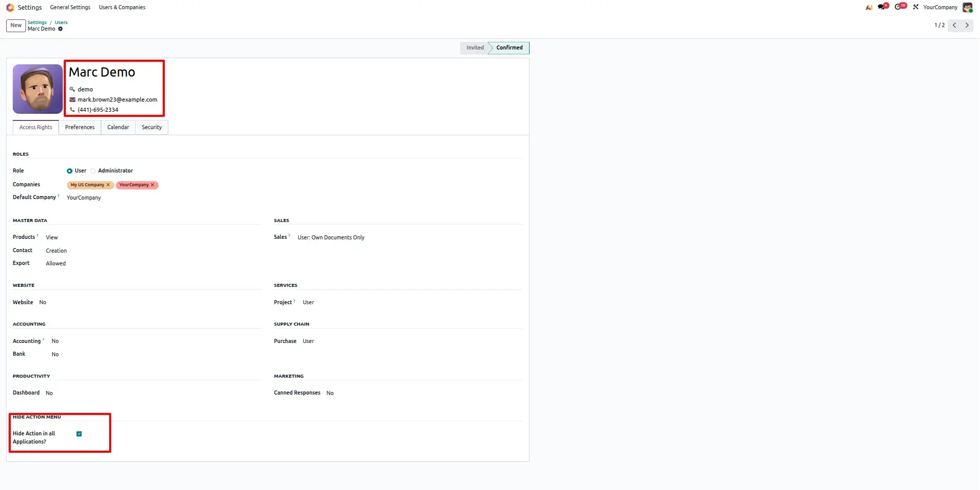Select the Administrator role radio button
This screenshot has height=490, width=980.
(93, 171)
